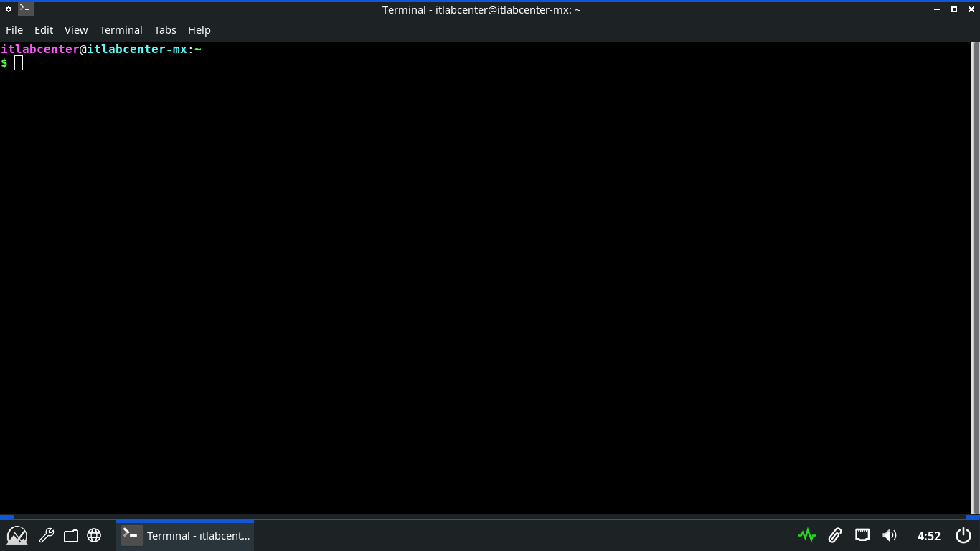This screenshot has height=551, width=980.
Task: Click the 4:52 clock in the panel
Action: 929,536
